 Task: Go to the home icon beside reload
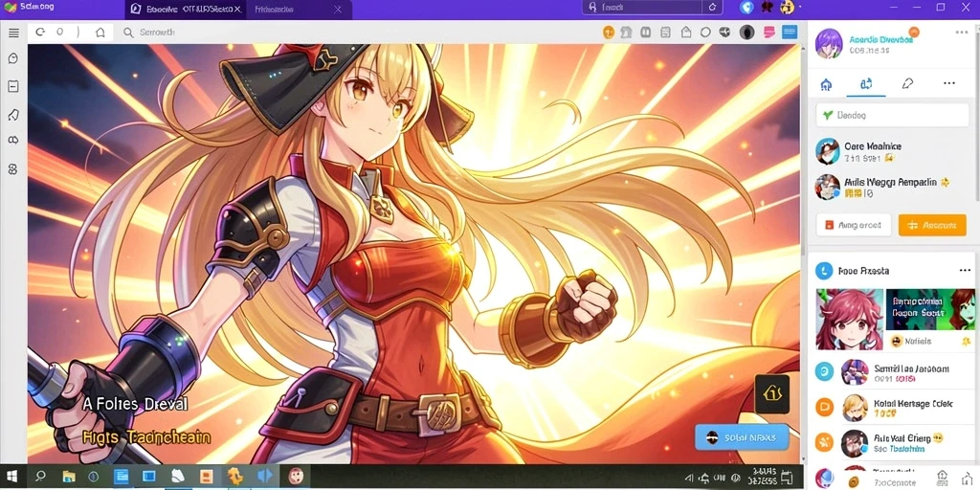point(100,33)
